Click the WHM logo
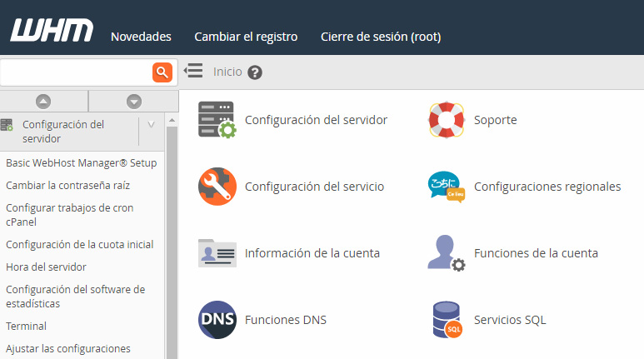Image resolution: width=644 pixels, height=359 pixels. (x=52, y=31)
